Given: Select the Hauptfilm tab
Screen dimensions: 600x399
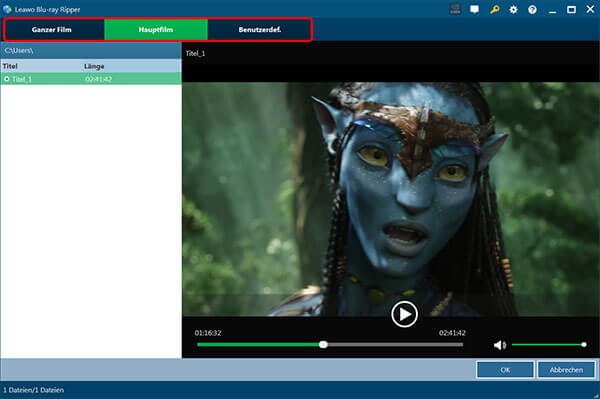Looking at the screenshot, I should [x=156, y=30].
